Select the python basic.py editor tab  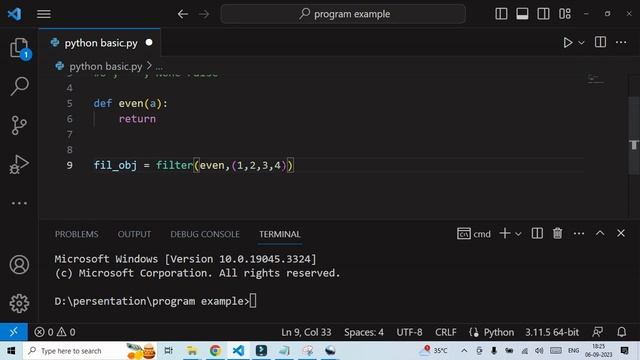coord(100,43)
